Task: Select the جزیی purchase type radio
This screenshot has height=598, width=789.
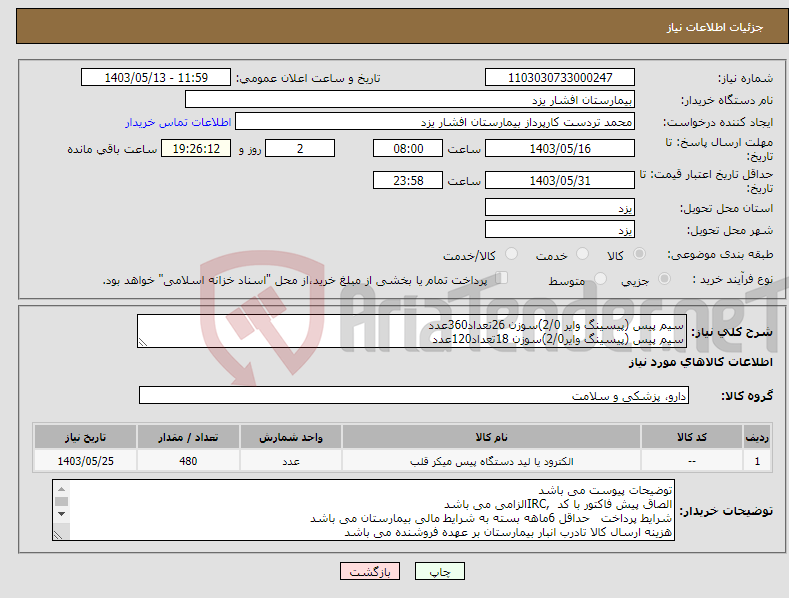Action: coord(664,278)
